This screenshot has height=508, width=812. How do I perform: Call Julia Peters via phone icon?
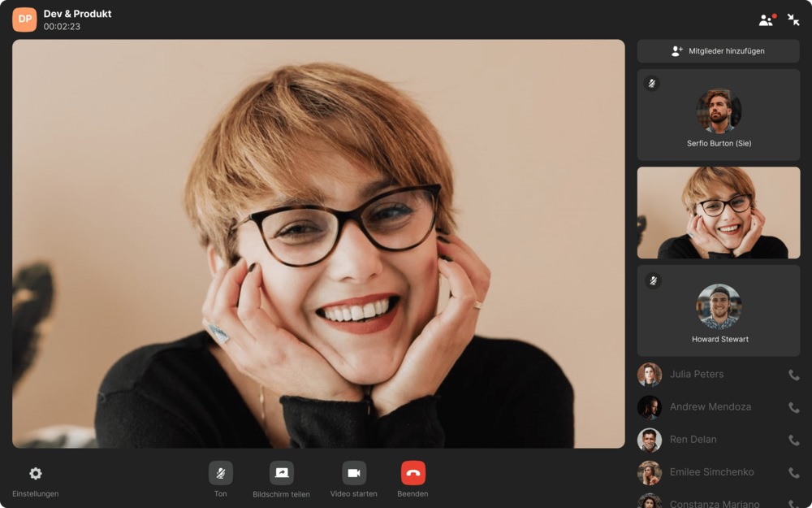(x=793, y=375)
